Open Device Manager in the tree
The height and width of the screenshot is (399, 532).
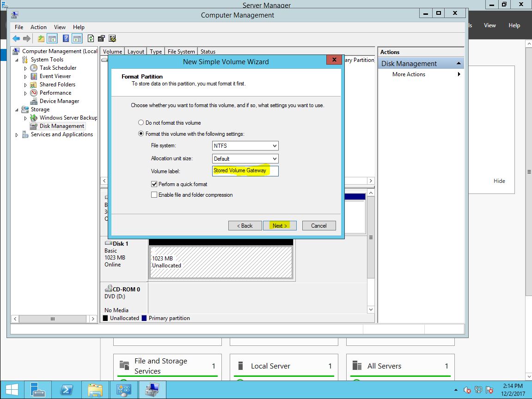click(59, 101)
